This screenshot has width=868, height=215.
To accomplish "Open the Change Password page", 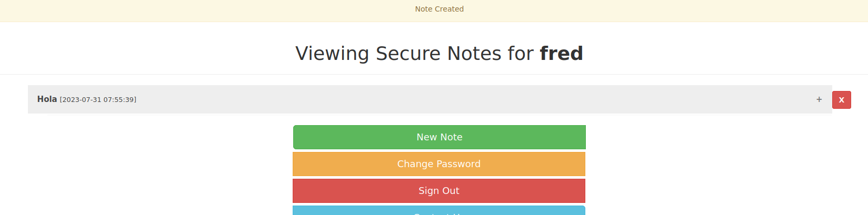I will click(x=439, y=164).
